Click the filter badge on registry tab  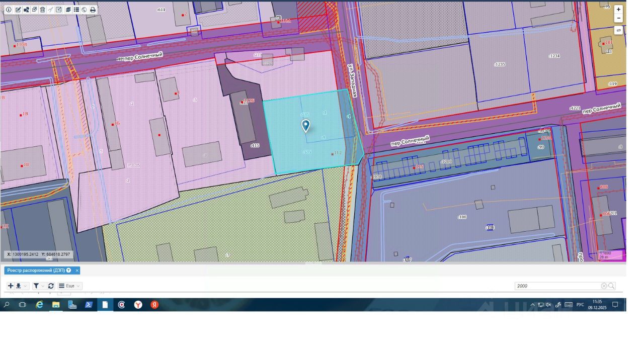(69, 270)
